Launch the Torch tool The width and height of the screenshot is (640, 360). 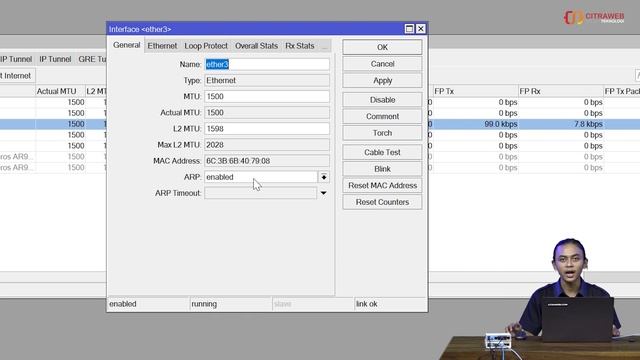(x=382, y=133)
